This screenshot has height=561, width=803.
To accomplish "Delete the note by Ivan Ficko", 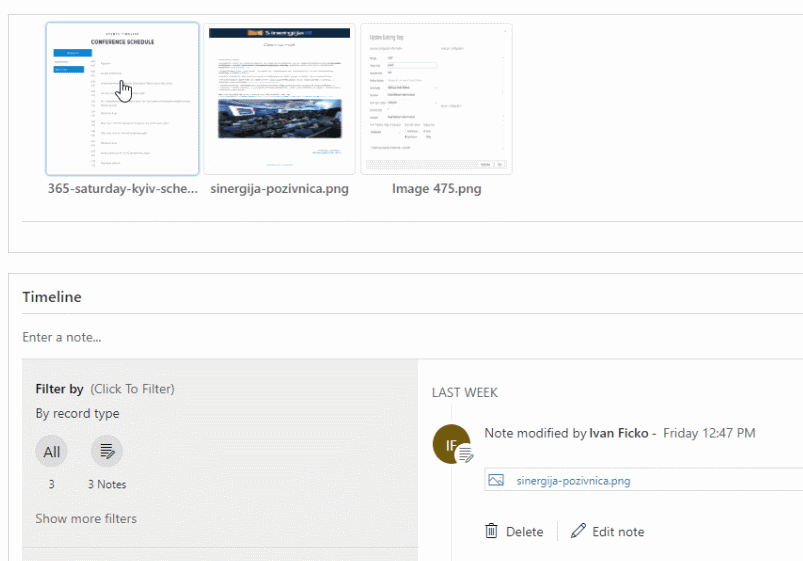I will (514, 531).
